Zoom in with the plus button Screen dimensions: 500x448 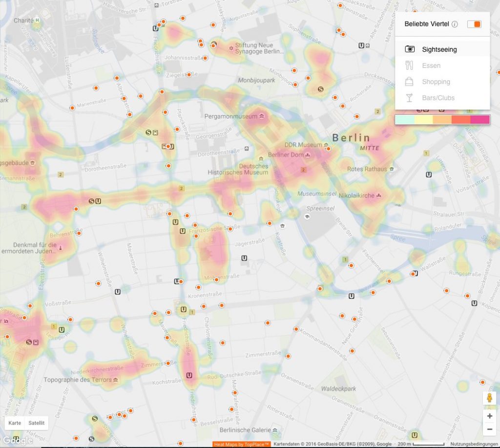pyautogui.click(x=489, y=416)
